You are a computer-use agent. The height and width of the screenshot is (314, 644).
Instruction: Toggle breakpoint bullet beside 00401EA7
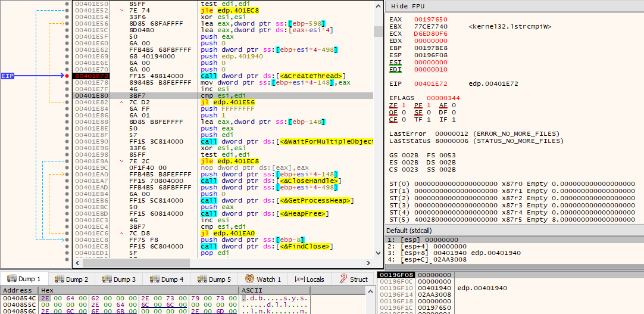click(x=67, y=181)
